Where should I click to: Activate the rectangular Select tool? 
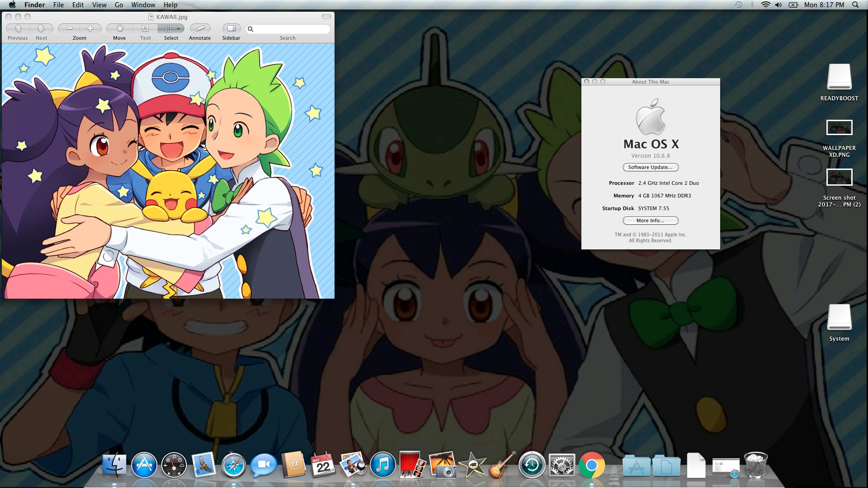point(168,28)
